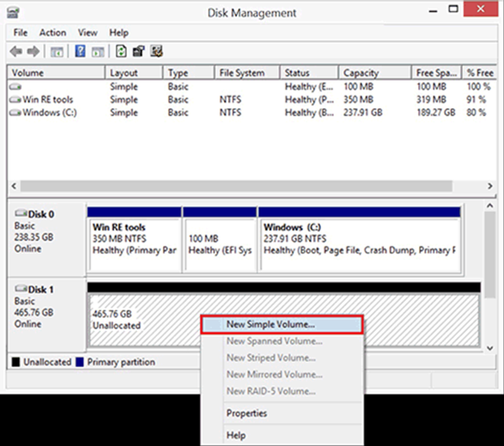The image size is (504, 446).
Task: Click the 80 % free cell
Action: 476,113
